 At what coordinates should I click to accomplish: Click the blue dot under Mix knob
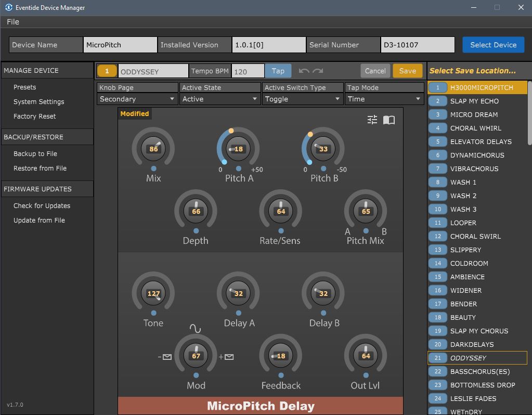(x=154, y=168)
